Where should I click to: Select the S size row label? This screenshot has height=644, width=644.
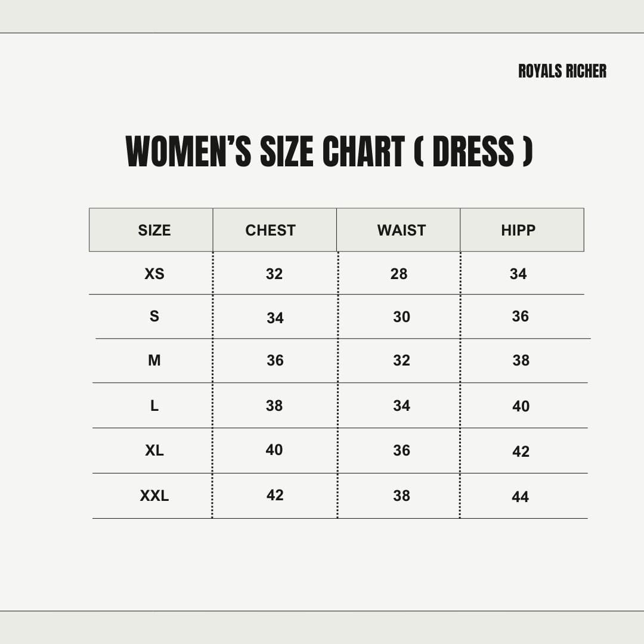click(154, 316)
